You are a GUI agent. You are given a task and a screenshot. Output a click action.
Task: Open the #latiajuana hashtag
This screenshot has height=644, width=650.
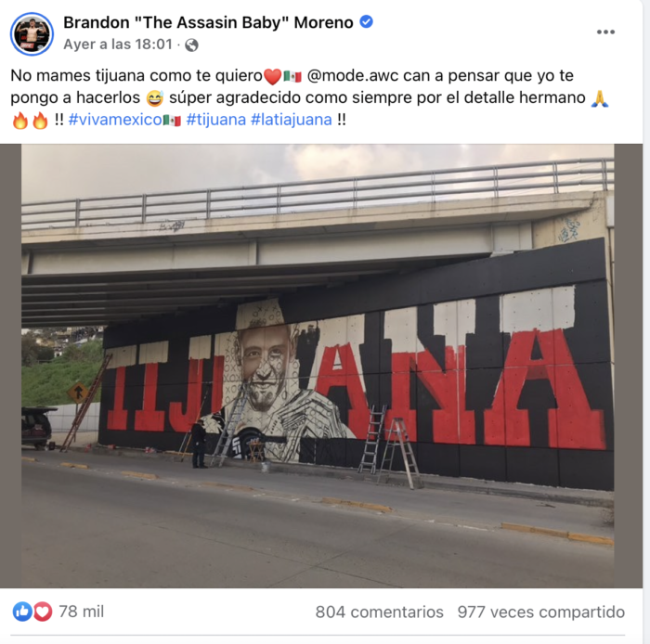pos(292,120)
